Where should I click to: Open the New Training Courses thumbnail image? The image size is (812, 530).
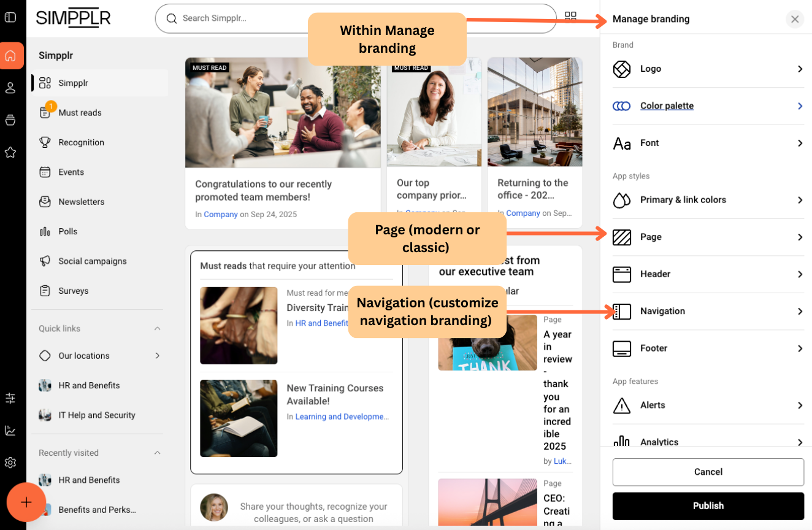point(239,418)
